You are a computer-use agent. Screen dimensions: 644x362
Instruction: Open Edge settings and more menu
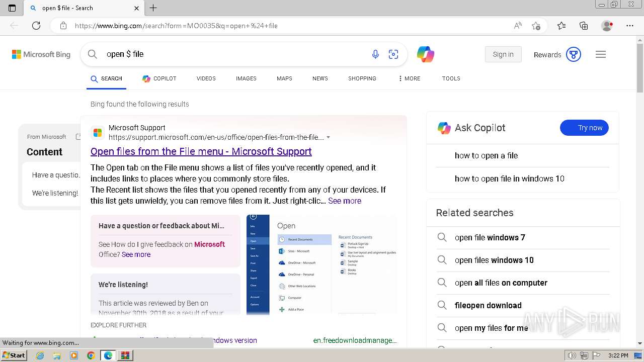tap(630, 26)
